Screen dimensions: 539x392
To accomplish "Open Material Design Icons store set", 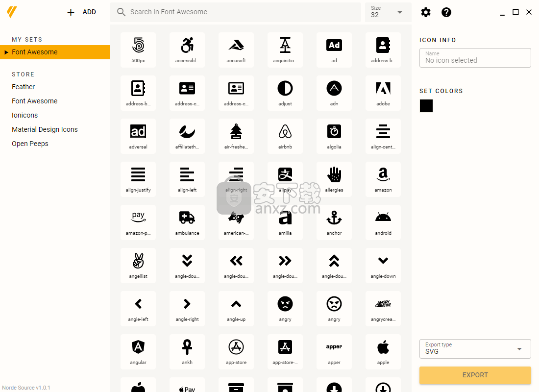I will [x=45, y=129].
